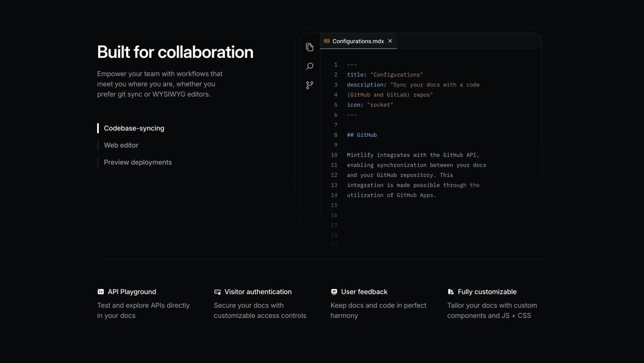Click the file-type icon on Configurations.mdx tab
Screen dimensions: 644x363
click(x=327, y=41)
